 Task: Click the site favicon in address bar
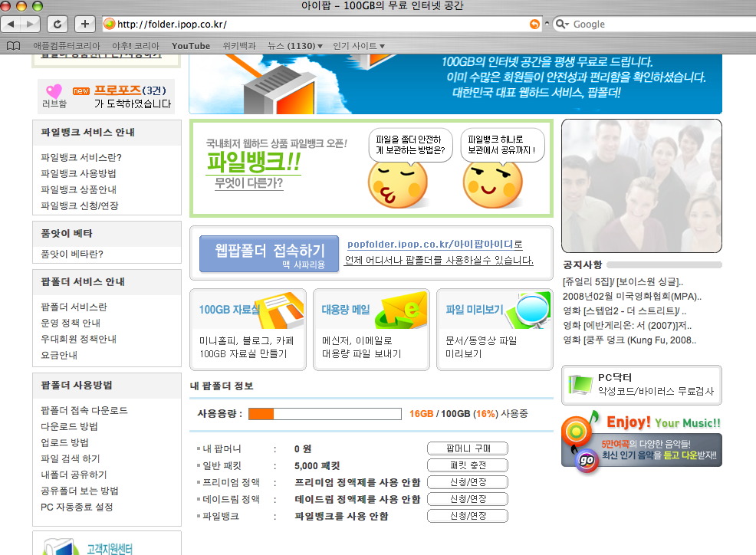[110, 24]
